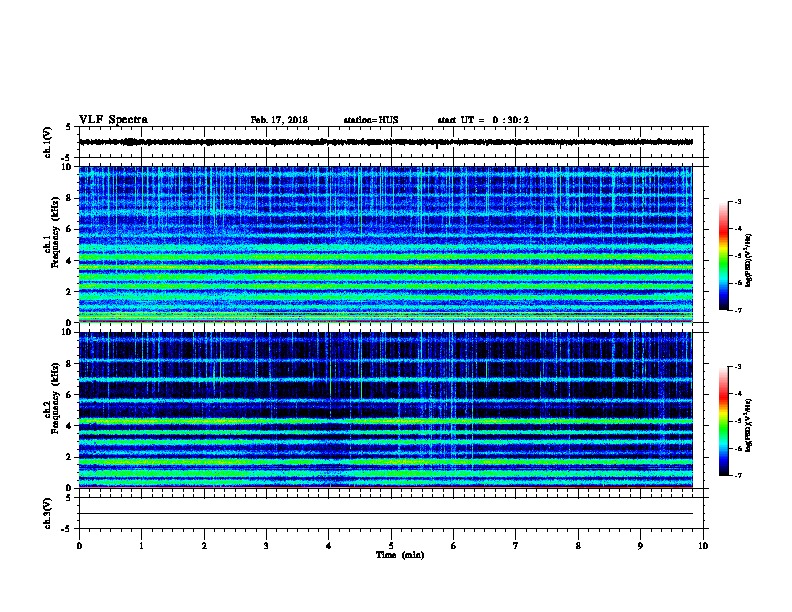Click the time axis tick label '8'
The height and width of the screenshot is (612, 792).
click(578, 546)
